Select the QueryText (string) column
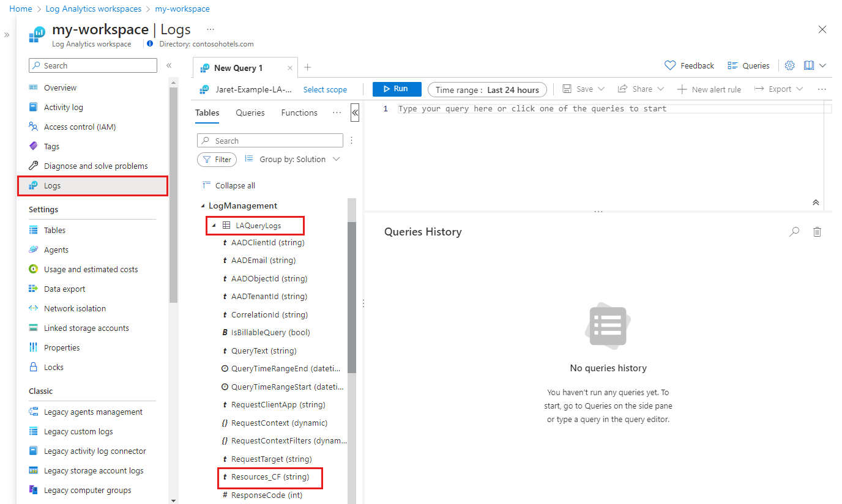Image resolution: width=842 pixels, height=504 pixels. pyautogui.click(x=264, y=350)
